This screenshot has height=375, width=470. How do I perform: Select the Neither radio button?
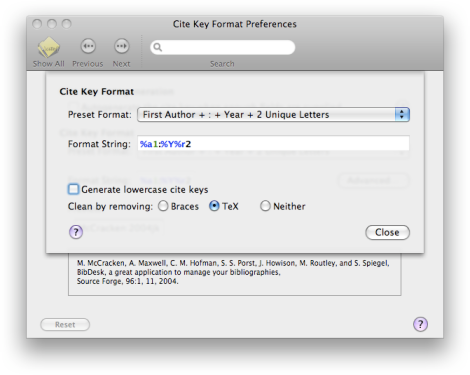(x=265, y=206)
